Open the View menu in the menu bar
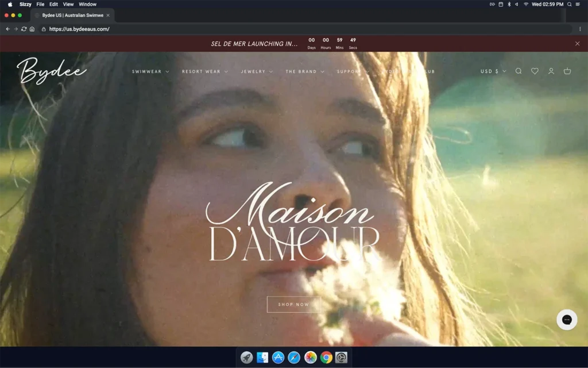This screenshot has width=588, height=368. click(x=68, y=4)
